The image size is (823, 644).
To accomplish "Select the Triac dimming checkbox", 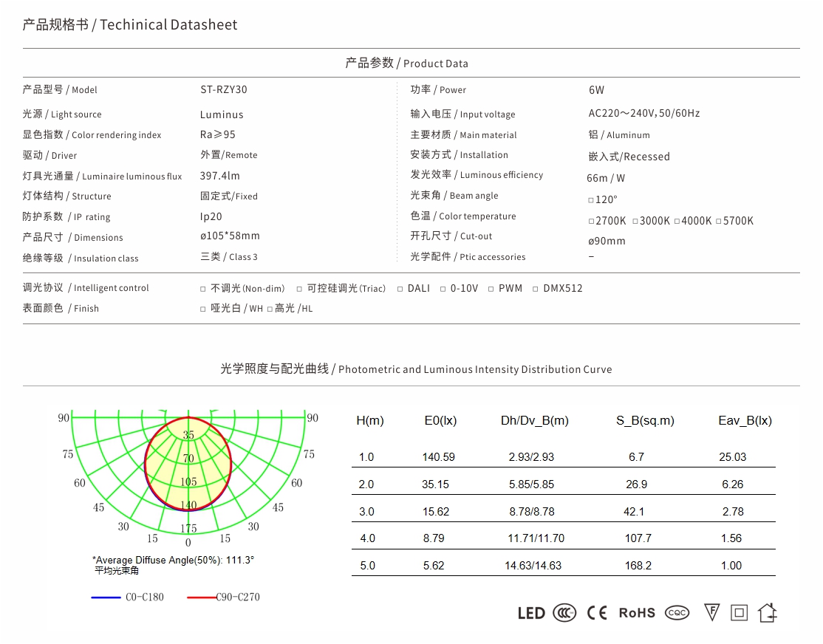I will pos(299,289).
